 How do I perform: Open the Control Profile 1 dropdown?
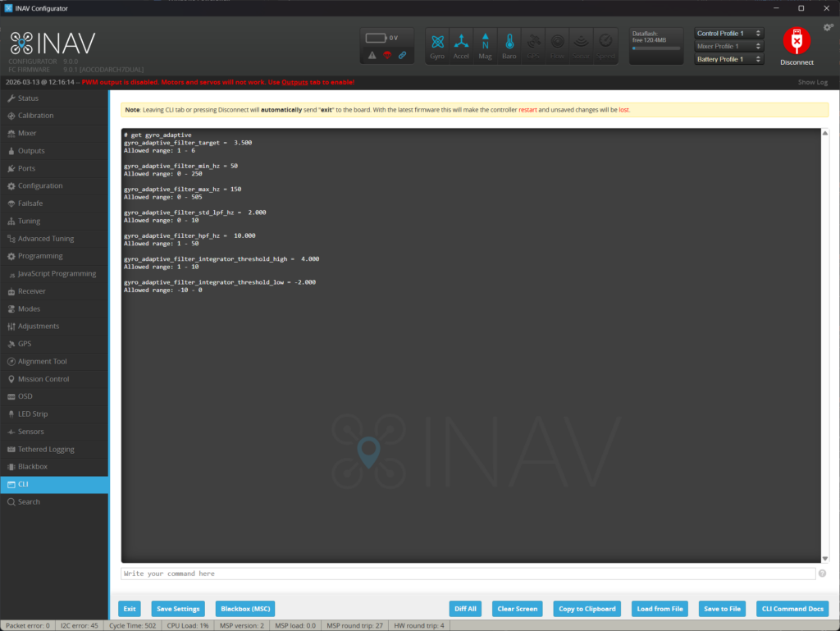[x=728, y=33]
